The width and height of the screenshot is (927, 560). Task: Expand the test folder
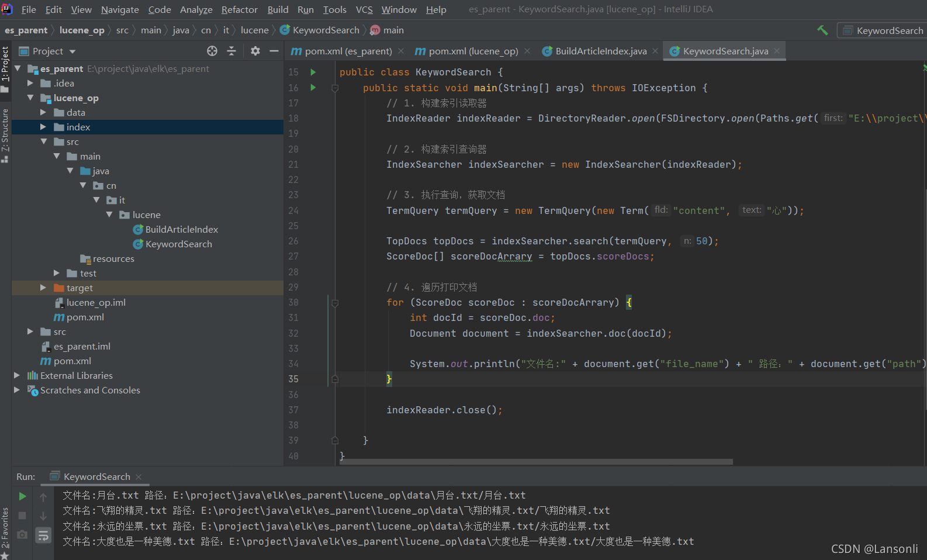57,273
